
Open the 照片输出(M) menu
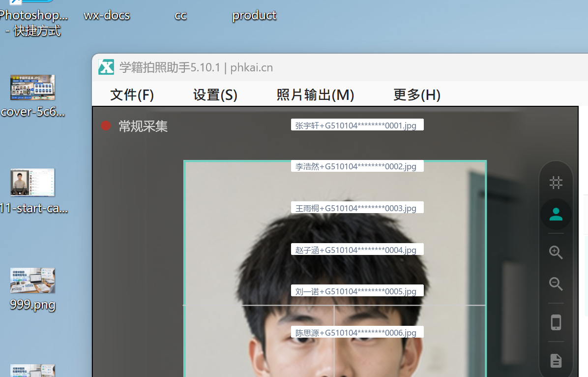tap(315, 94)
